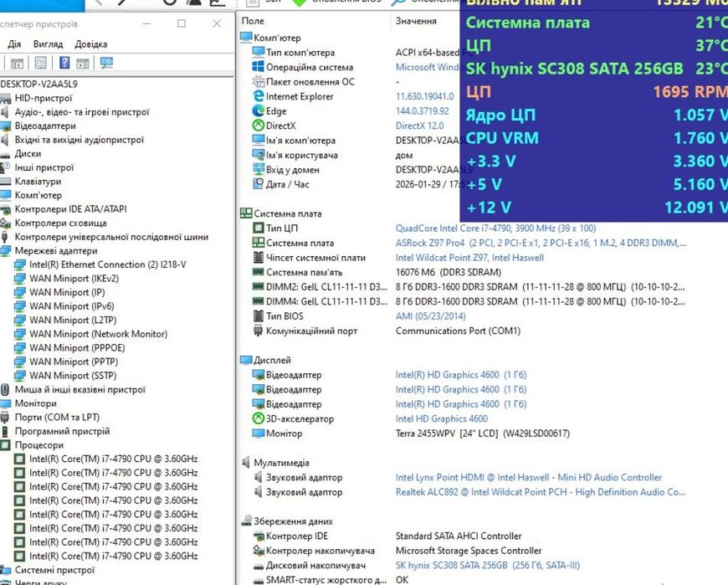The height and width of the screenshot is (585, 728).
Task: Click the Terra 2455WPV monitor value
Action: pos(482,434)
